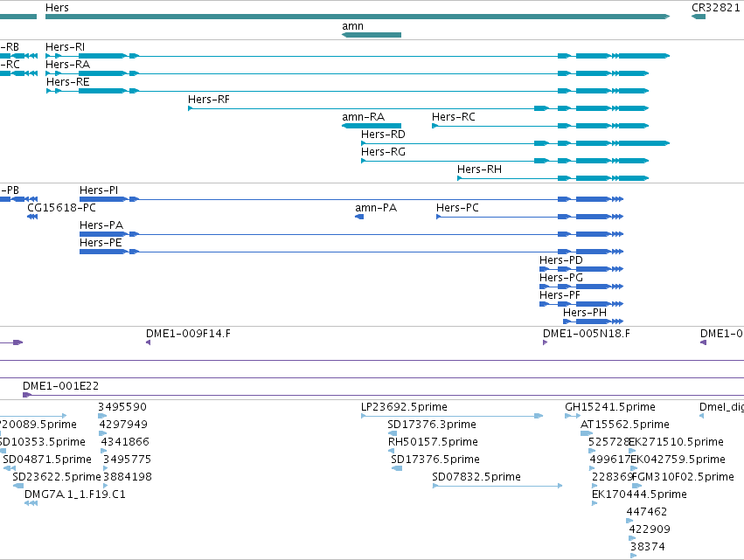This screenshot has width=744, height=560.
Task: Click the LP23692.5prime EST label
Action: 404,407
